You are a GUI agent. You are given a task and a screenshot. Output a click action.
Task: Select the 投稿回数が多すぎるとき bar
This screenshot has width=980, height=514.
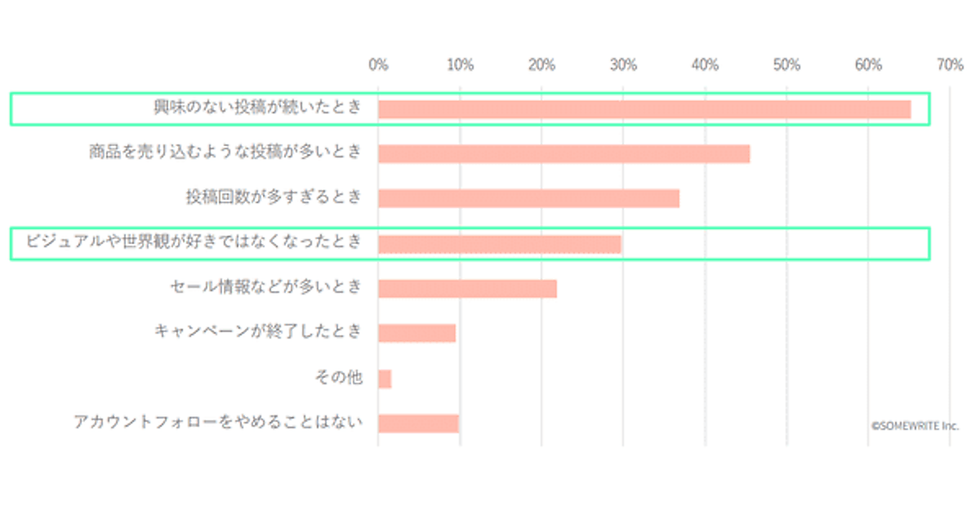click(x=528, y=198)
